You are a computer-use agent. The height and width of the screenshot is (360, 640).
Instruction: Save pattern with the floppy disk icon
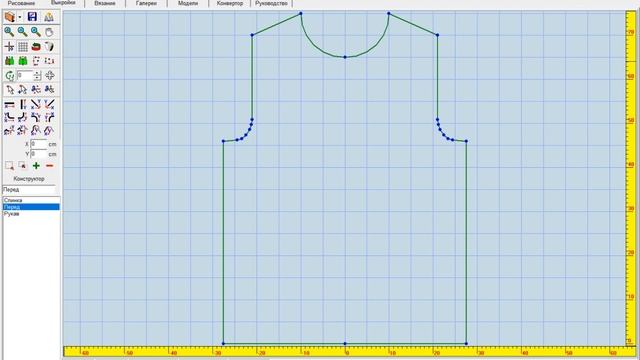coord(32,17)
